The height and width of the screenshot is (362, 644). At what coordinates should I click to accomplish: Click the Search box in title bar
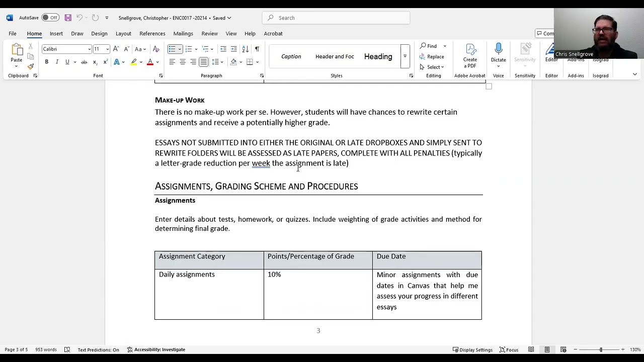click(336, 18)
